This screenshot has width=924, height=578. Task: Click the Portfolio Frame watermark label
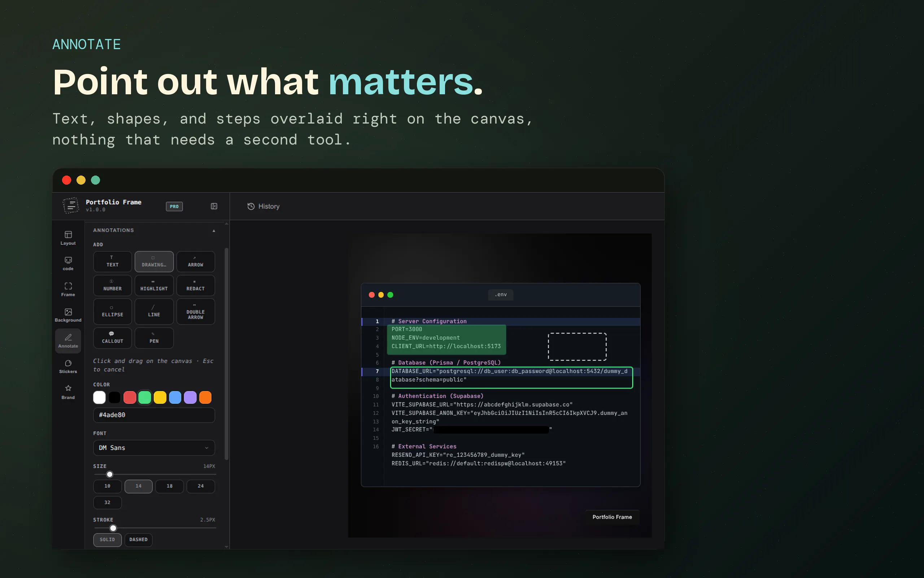(612, 517)
